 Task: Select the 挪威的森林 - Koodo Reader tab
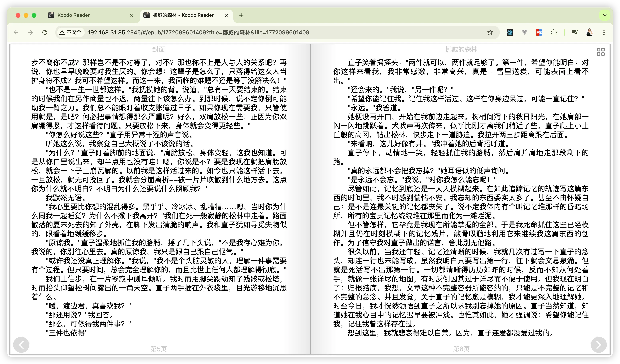[186, 15]
